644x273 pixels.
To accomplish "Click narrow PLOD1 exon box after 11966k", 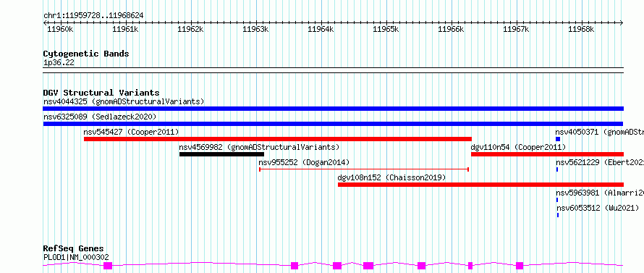I will click(x=470, y=266).
